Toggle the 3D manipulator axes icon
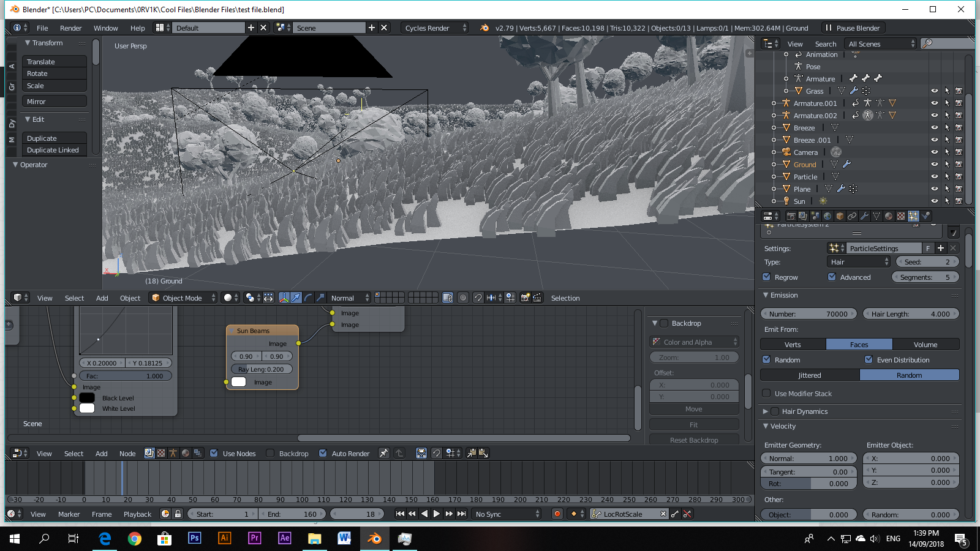 pyautogui.click(x=284, y=298)
